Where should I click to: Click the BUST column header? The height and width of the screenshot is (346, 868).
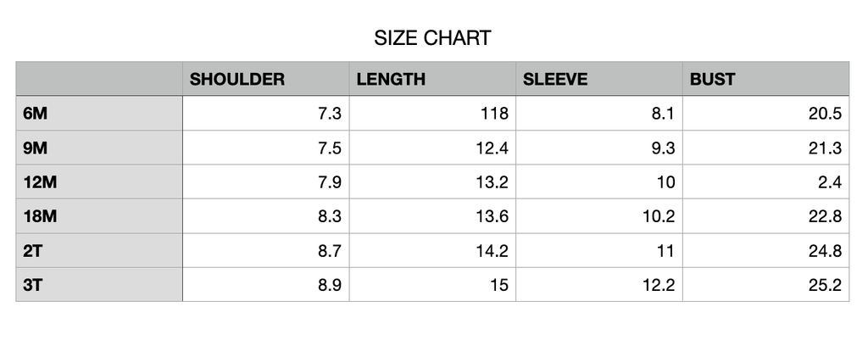765,79
